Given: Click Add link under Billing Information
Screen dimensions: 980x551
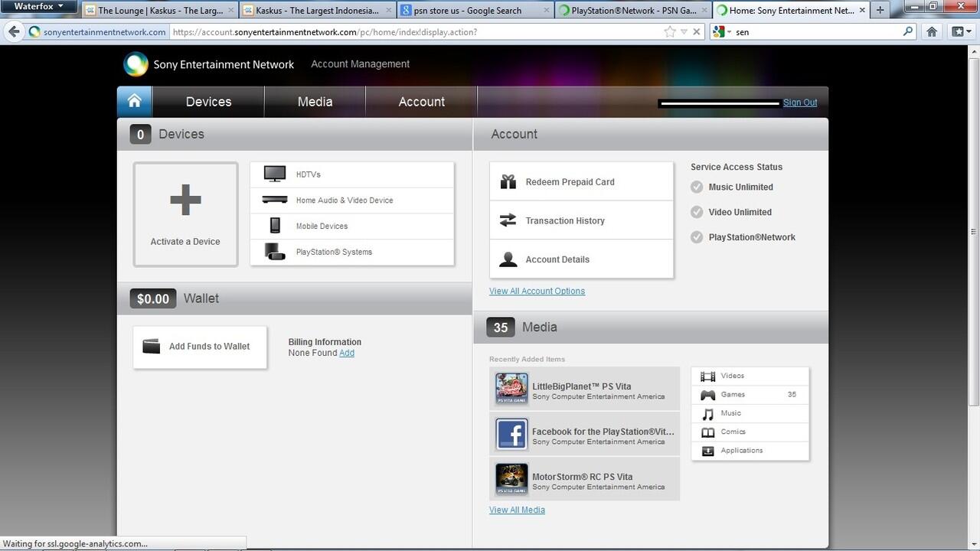Looking at the screenshot, I should pos(347,353).
